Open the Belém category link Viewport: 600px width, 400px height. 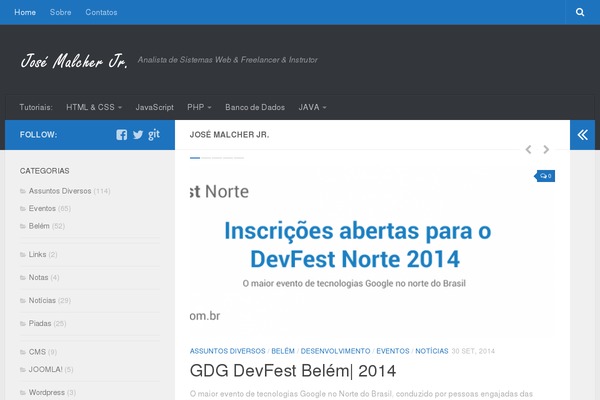[39, 226]
